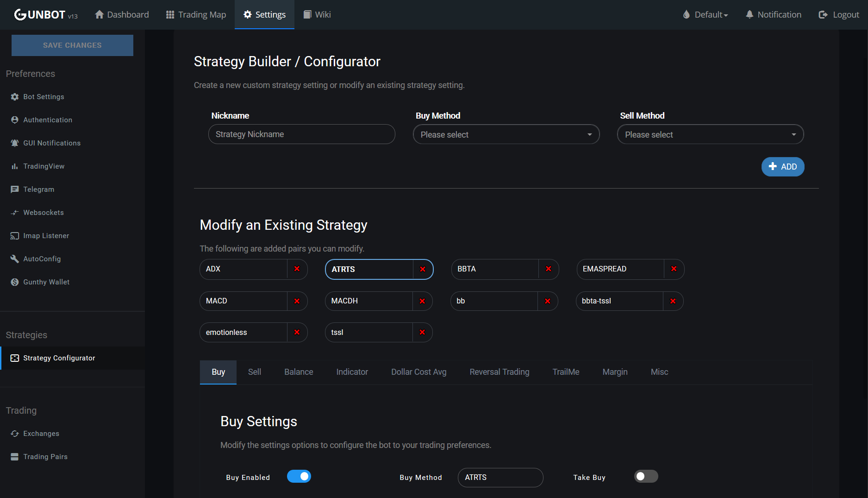Open the Dollar Cost Avg tab
Viewport: 868px width, 498px height.
(419, 372)
